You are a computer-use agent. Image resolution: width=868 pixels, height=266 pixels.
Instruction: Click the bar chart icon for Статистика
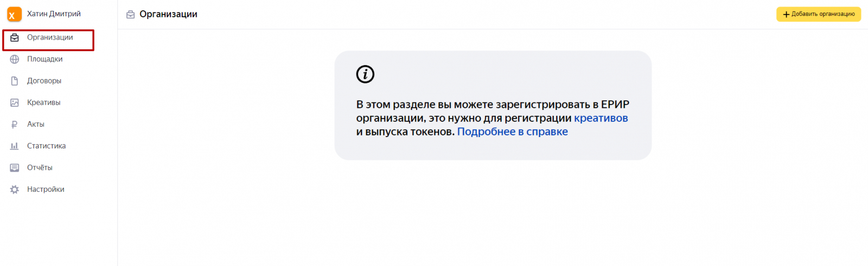[15, 146]
